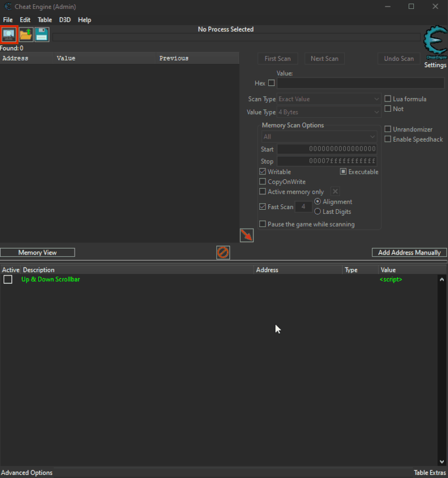Screen dimensions: 448x478
Task: Activate the Up & Down Scrollbar script checkbox
Action: point(8,279)
